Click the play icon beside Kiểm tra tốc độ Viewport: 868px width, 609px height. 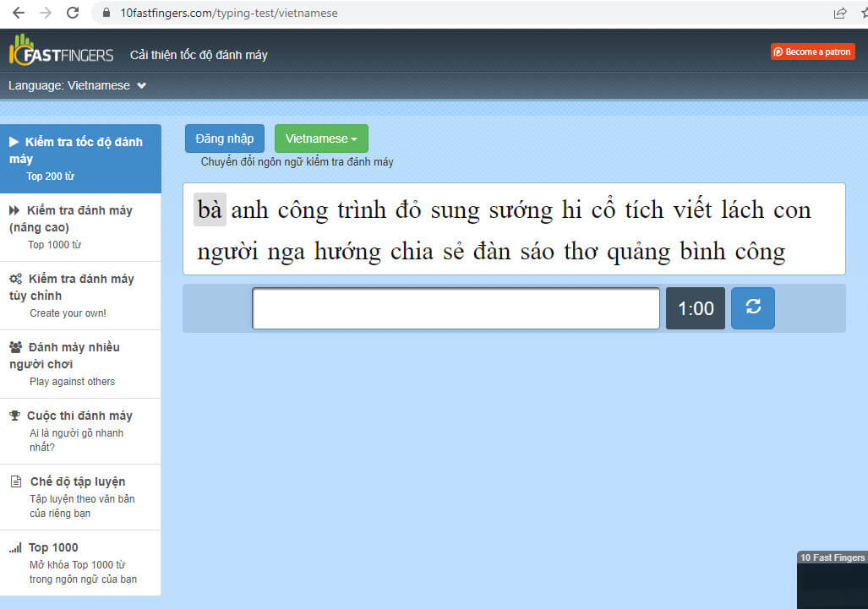coord(14,142)
